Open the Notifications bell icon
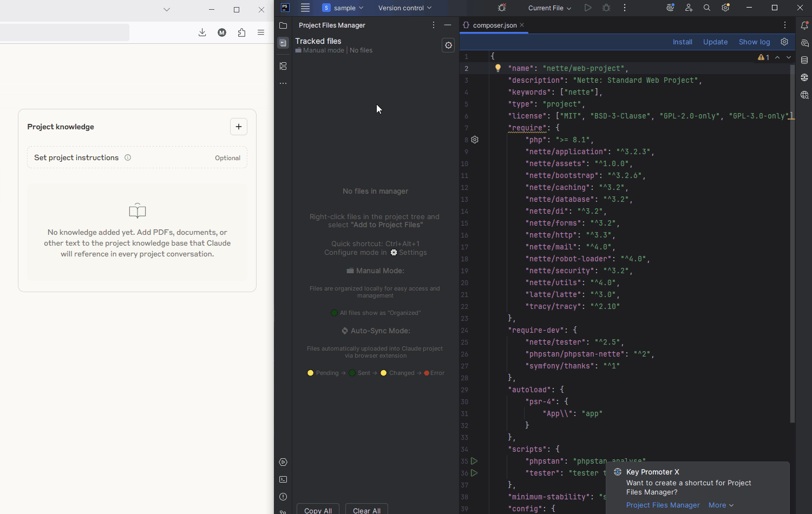Viewport: 812px width, 514px height. pyautogui.click(x=804, y=25)
